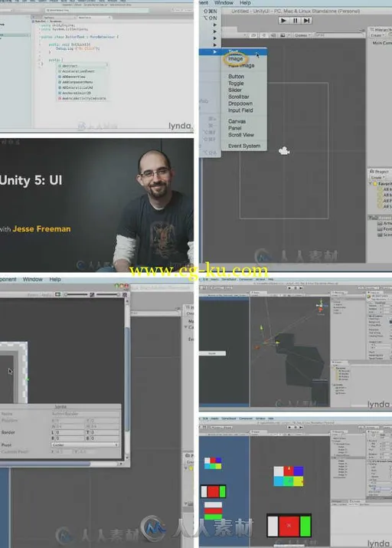The image size is (392, 548).
Task: Adjust the pixelation slider in Sprite Editor toolbar
Action: (108, 294)
